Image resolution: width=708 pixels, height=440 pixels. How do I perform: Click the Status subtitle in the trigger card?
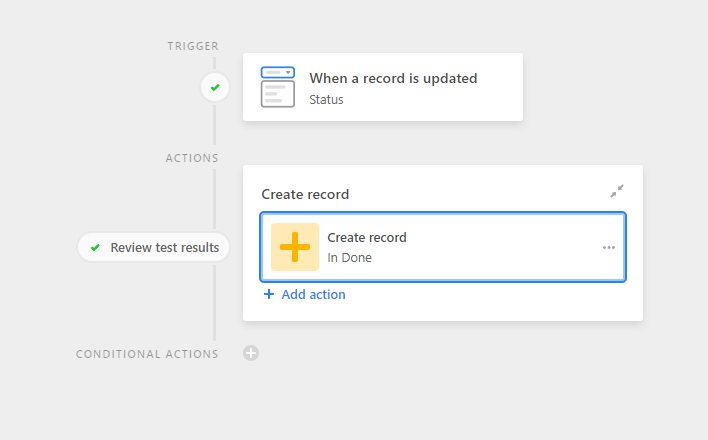pos(326,99)
